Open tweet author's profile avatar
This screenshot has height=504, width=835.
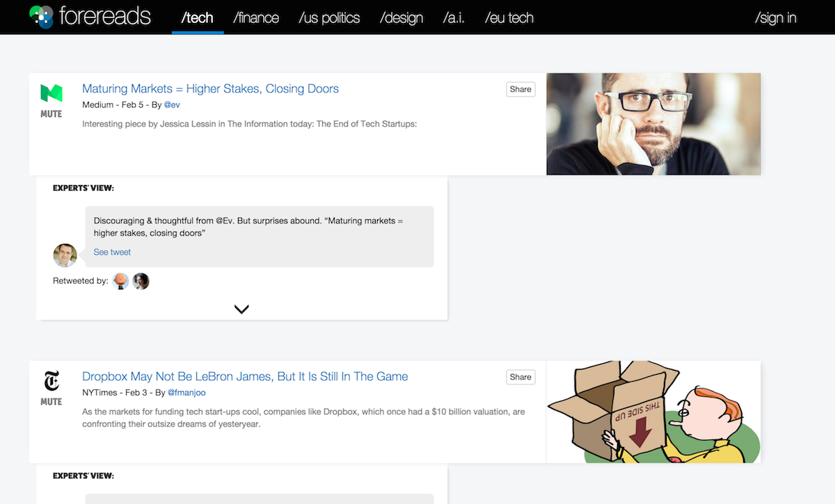tap(65, 255)
